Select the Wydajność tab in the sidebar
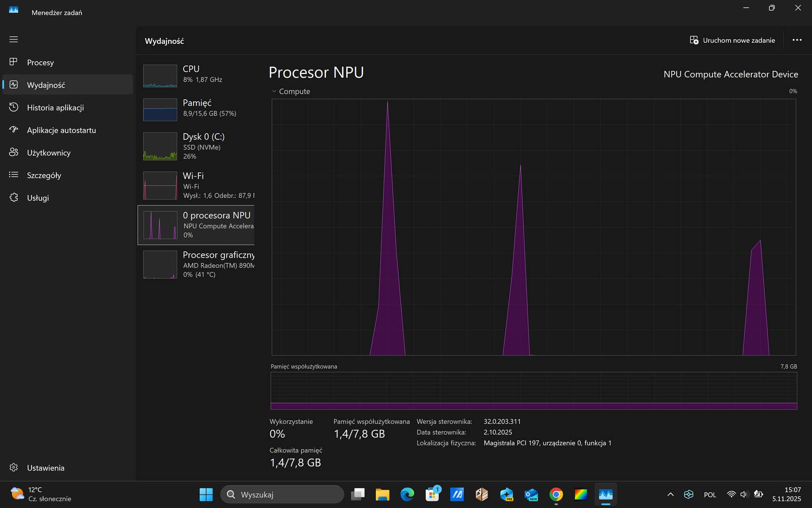The image size is (812, 508). pyautogui.click(x=46, y=85)
